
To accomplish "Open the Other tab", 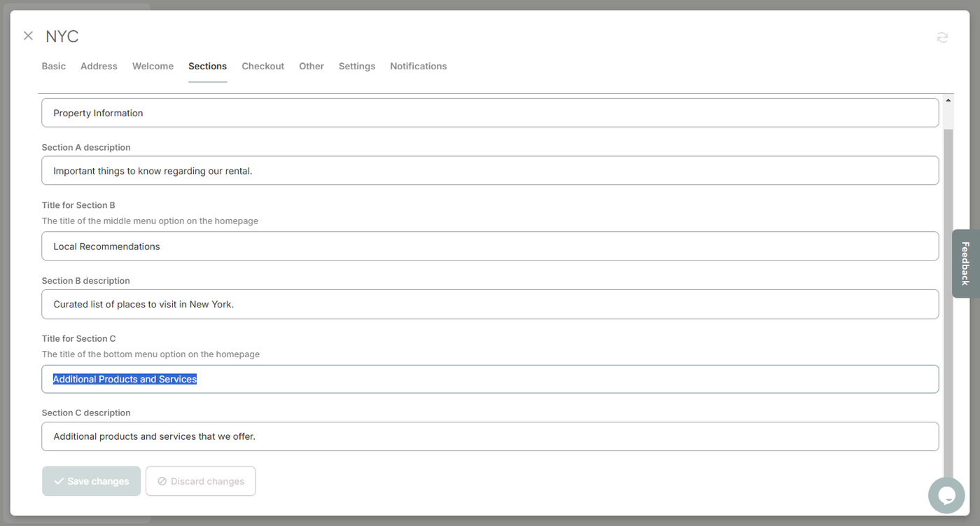I will coord(311,67).
